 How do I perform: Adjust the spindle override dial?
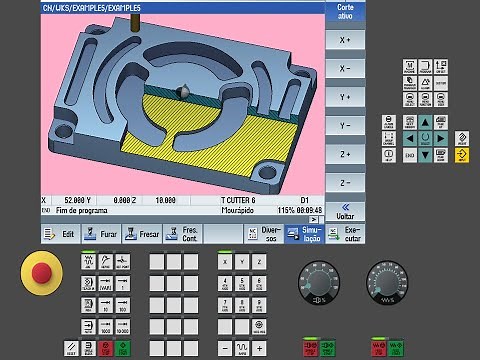(x=319, y=283)
